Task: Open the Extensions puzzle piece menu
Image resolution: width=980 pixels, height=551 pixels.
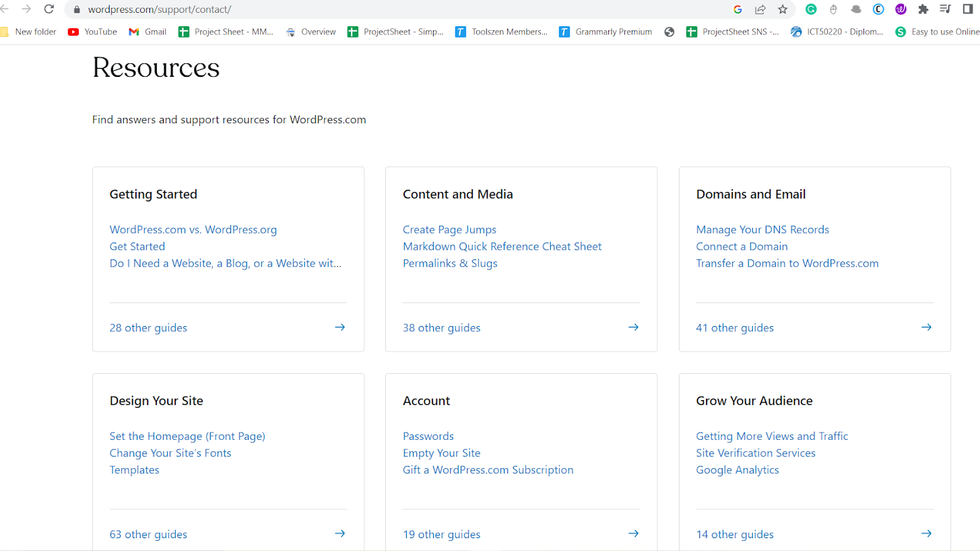Action: pos(923,9)
